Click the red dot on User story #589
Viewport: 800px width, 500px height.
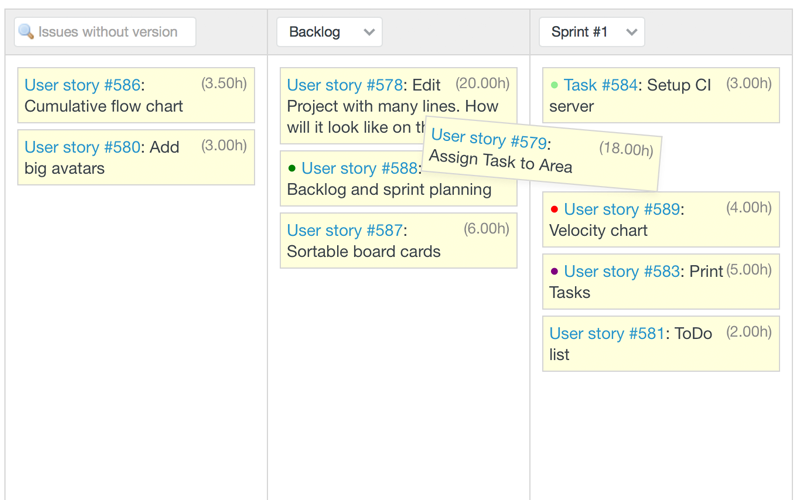[x=555, y=210]
